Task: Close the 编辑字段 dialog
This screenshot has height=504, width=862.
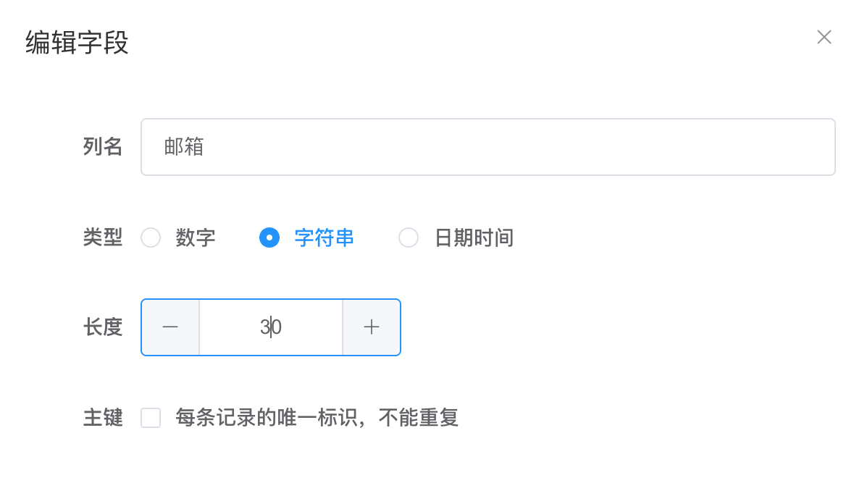Action: pyautogui.click(x=824, y=38)
